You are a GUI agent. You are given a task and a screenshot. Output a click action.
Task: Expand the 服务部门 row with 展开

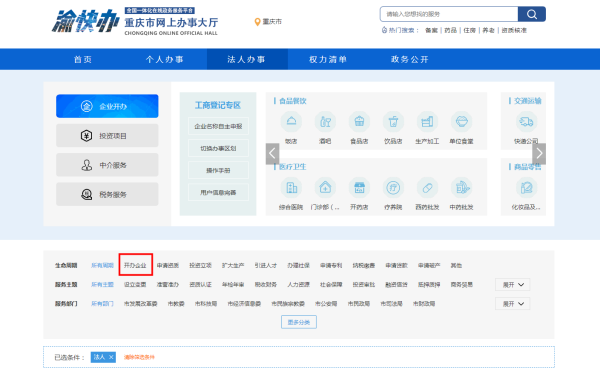(x=512, y=304)
